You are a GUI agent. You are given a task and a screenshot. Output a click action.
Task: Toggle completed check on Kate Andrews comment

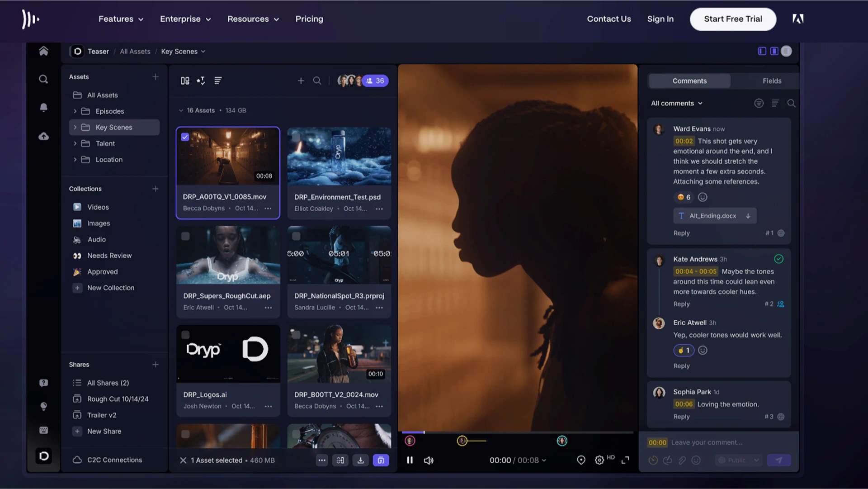point(778,259)
